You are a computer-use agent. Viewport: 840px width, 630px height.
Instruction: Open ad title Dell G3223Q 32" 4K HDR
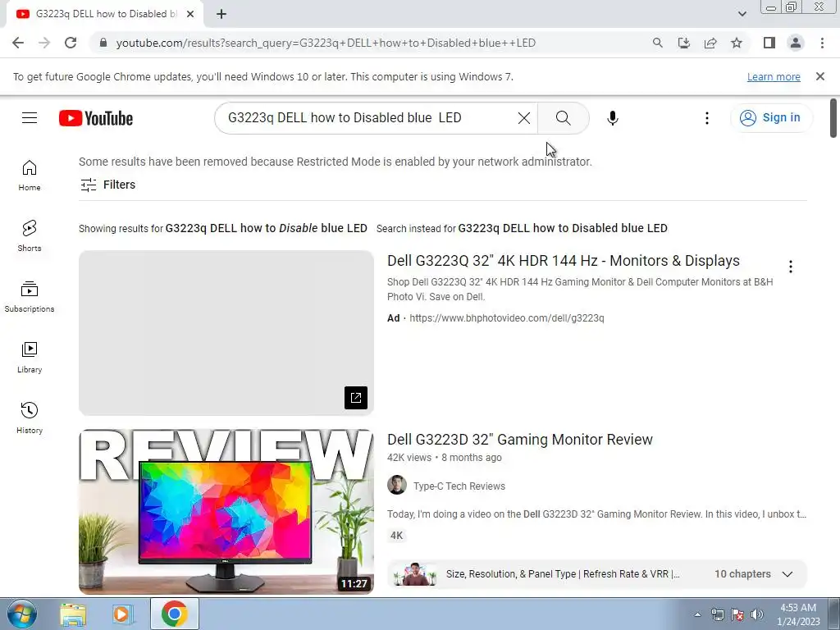[x=563, y=261]
